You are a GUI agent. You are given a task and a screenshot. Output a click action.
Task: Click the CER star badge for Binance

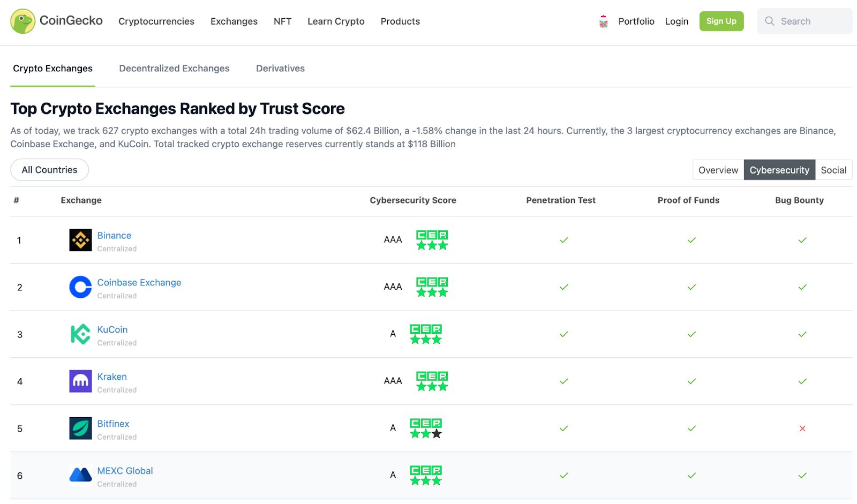click(432, 240)
